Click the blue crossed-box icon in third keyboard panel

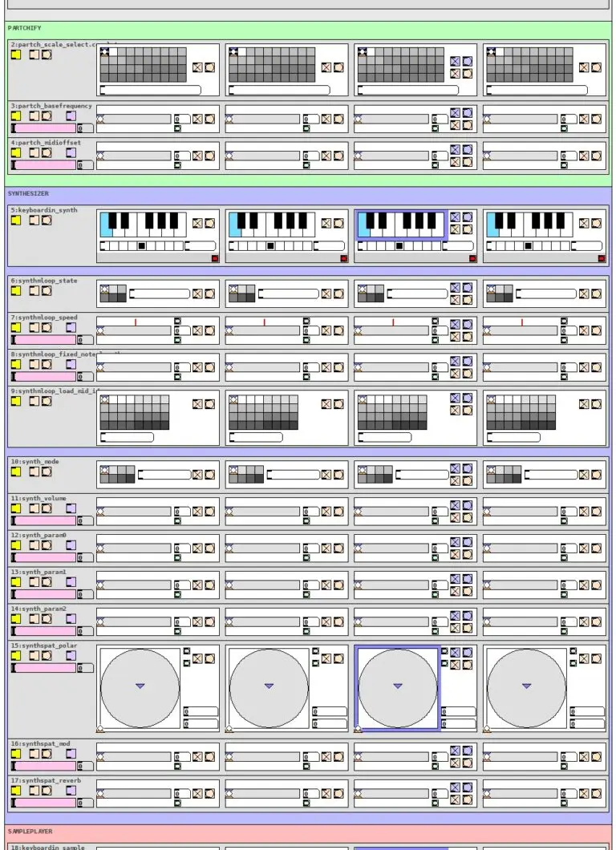click(455, 217)
